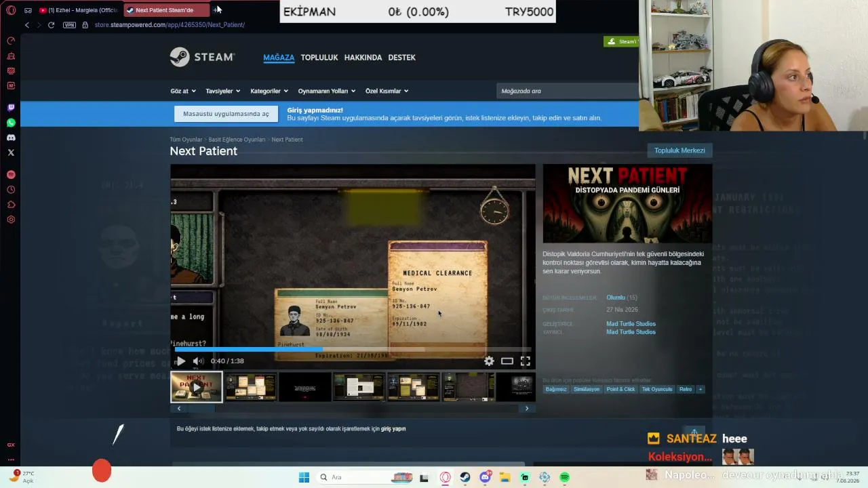Expand more tags with plus button

[701, 389]
